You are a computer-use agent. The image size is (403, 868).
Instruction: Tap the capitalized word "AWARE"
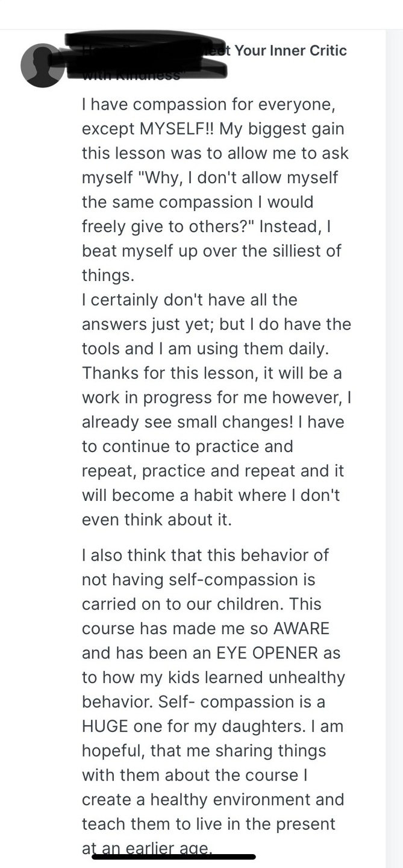(301, 629)
